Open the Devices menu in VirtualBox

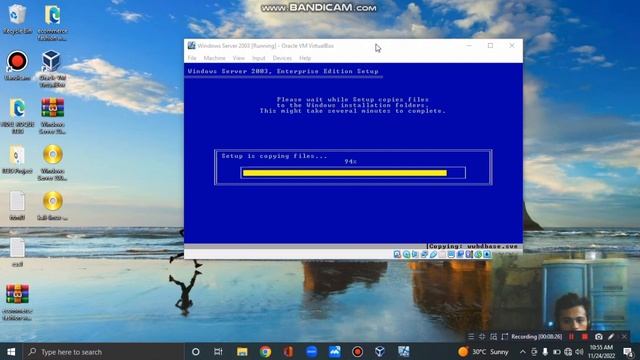[x=282, y=58]
